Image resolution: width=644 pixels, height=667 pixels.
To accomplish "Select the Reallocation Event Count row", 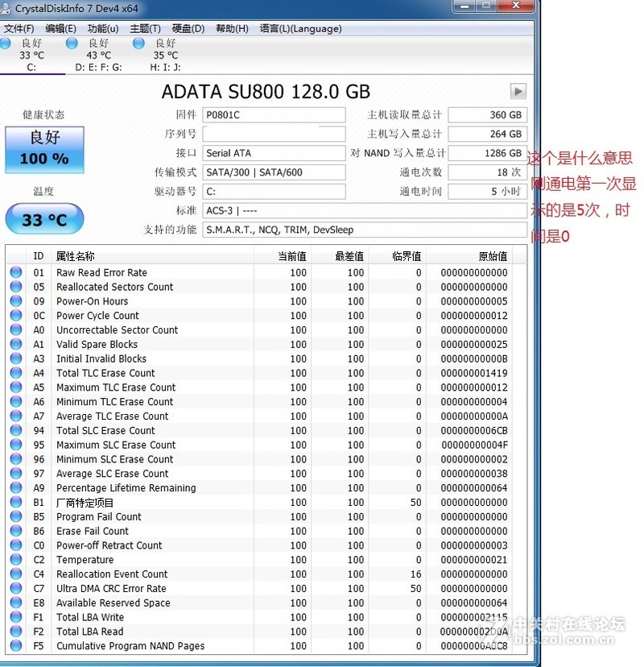I will coord(266,574).
